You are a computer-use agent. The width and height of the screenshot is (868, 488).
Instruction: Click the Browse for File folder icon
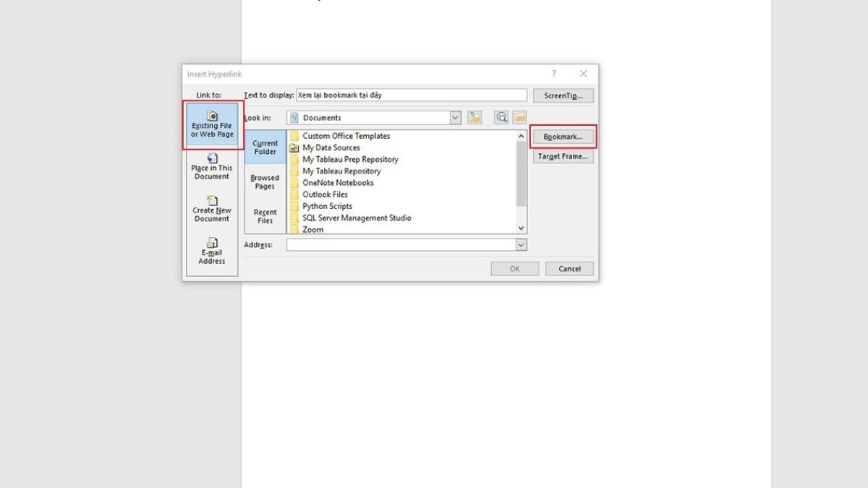[519, 118]
